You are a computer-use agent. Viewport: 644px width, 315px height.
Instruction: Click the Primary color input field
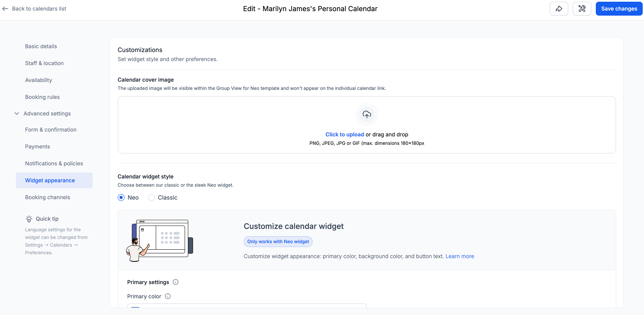click(247, 306)
